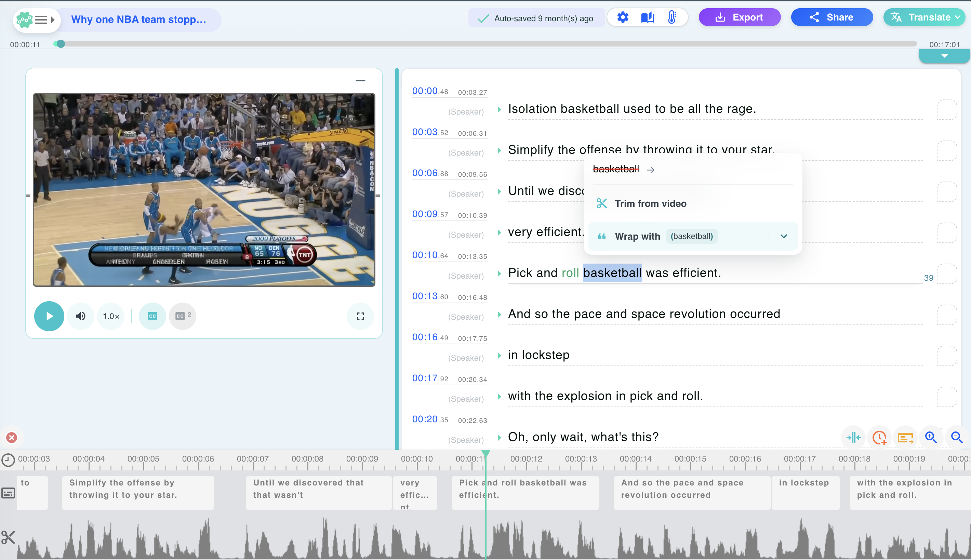Toggle the secondary CC 2 captions
This screenshot has height=560, width=971.
(182, 316)
